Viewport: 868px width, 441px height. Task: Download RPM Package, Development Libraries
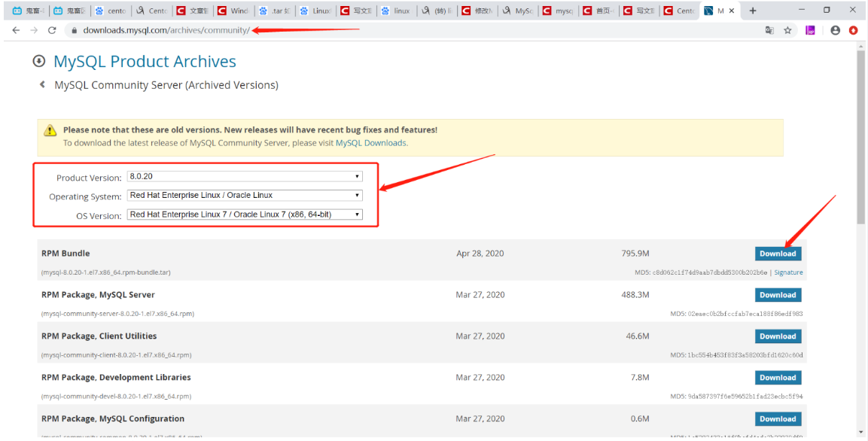point(778,377)
